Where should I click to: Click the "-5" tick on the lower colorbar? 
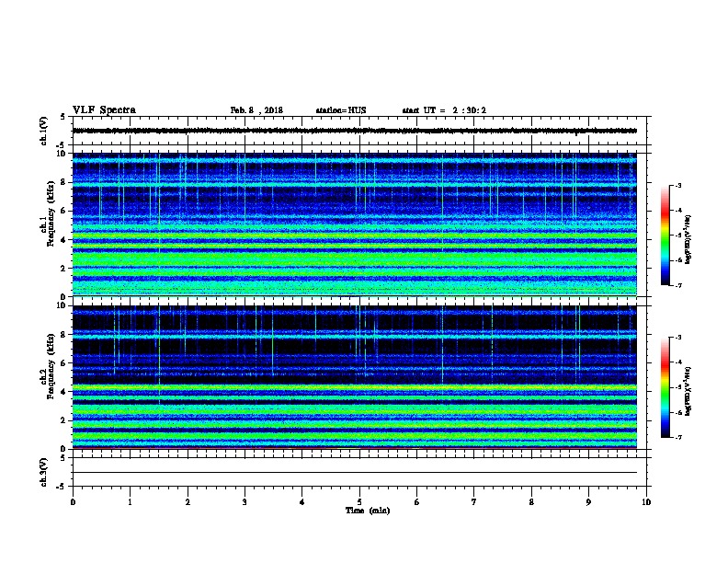point(677,387)
